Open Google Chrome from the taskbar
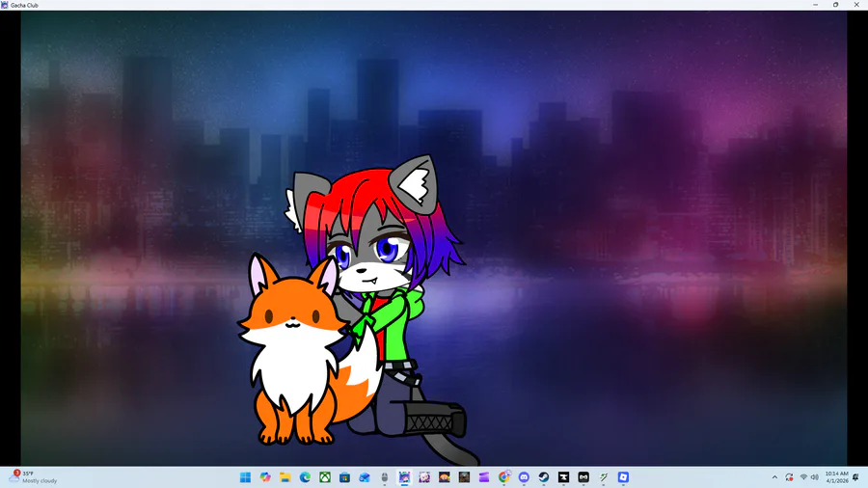 click(x=503, y=477)
